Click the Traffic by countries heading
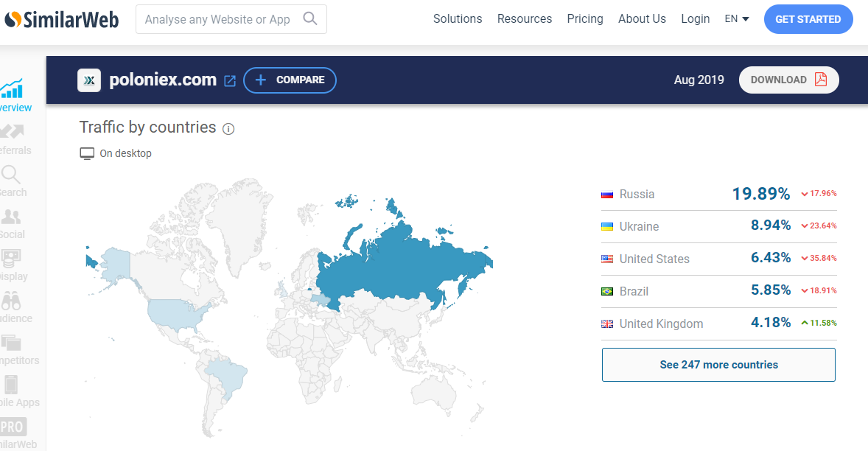868x451 pixels. [x=147, y=127]
